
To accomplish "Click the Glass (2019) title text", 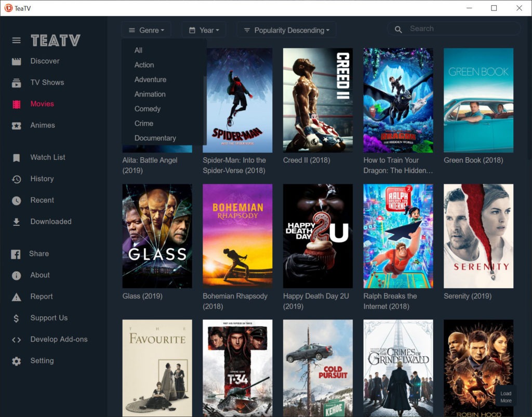I will pos(142,296).
